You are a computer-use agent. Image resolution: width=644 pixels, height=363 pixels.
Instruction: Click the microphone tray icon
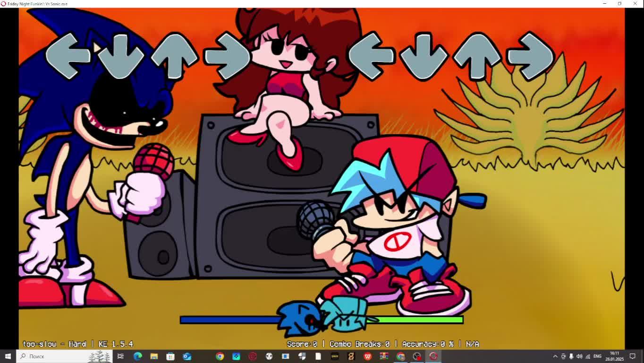(571, 356)
